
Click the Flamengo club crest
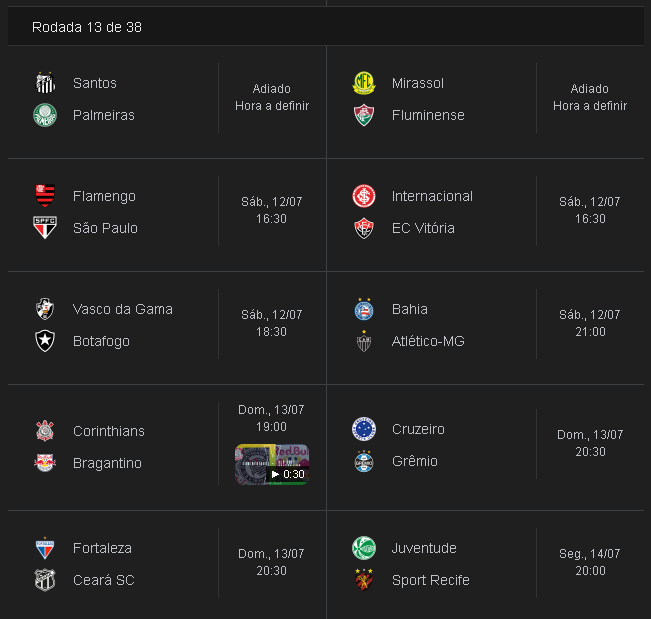(45, 196)
